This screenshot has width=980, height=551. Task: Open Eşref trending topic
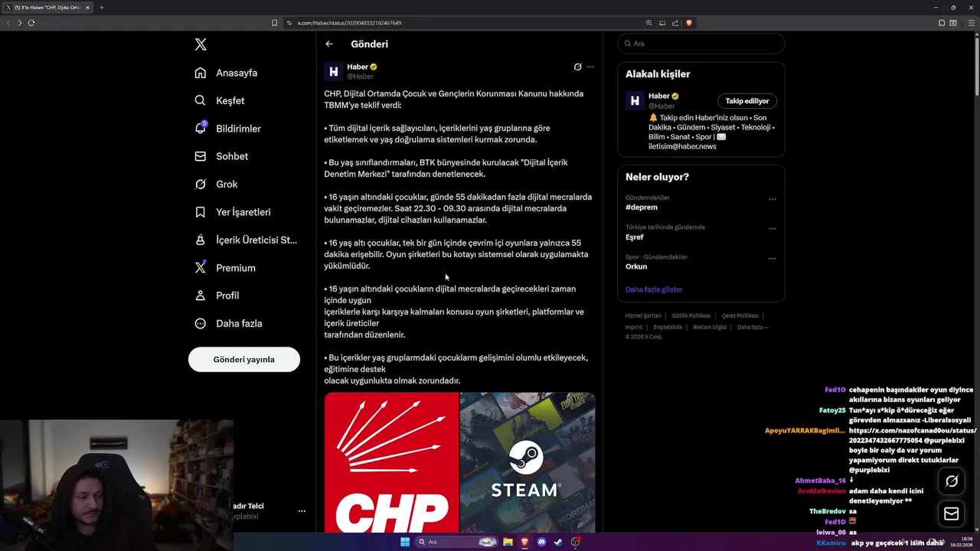pyautogui.click(x=635, y=237)
